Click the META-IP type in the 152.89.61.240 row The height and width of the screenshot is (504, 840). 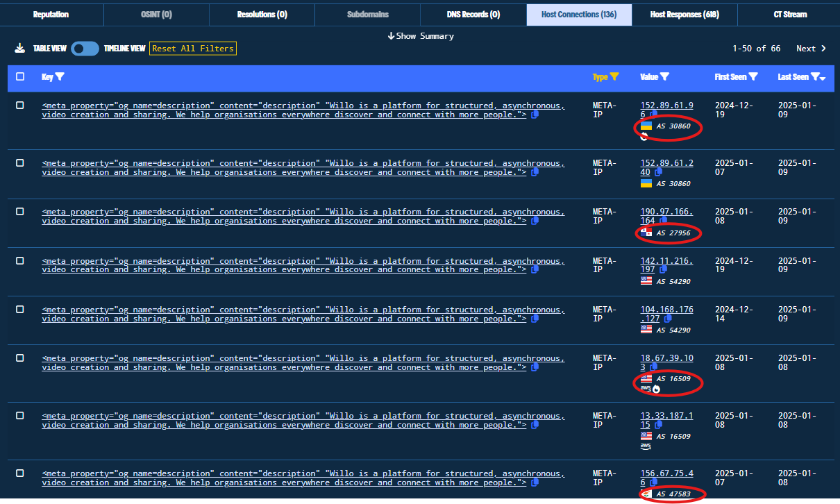(604, 167)
